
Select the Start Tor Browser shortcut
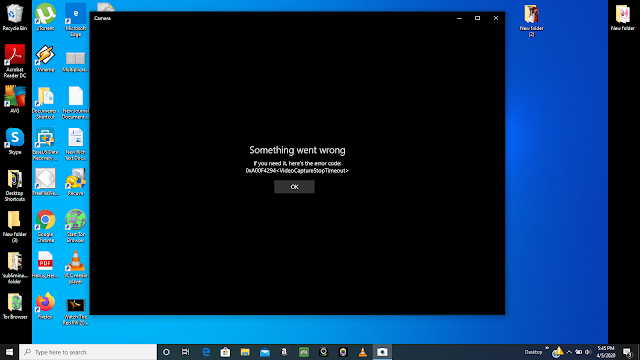(x=76, y=226)
